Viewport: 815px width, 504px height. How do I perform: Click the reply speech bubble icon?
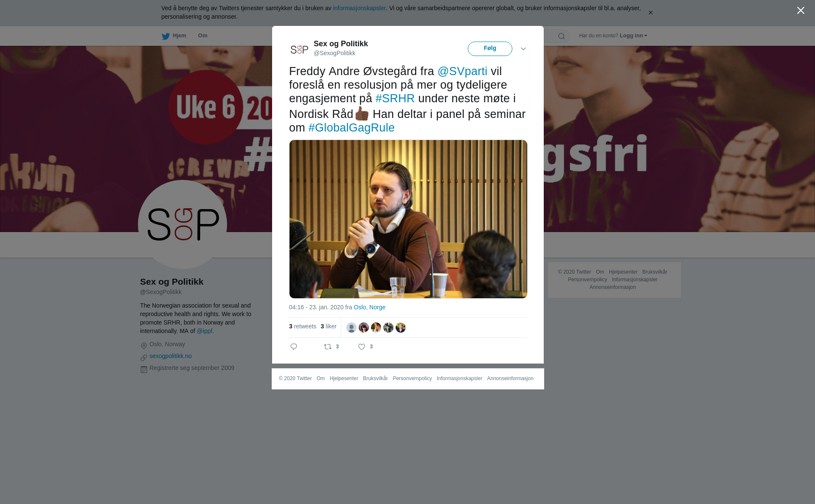294,347
